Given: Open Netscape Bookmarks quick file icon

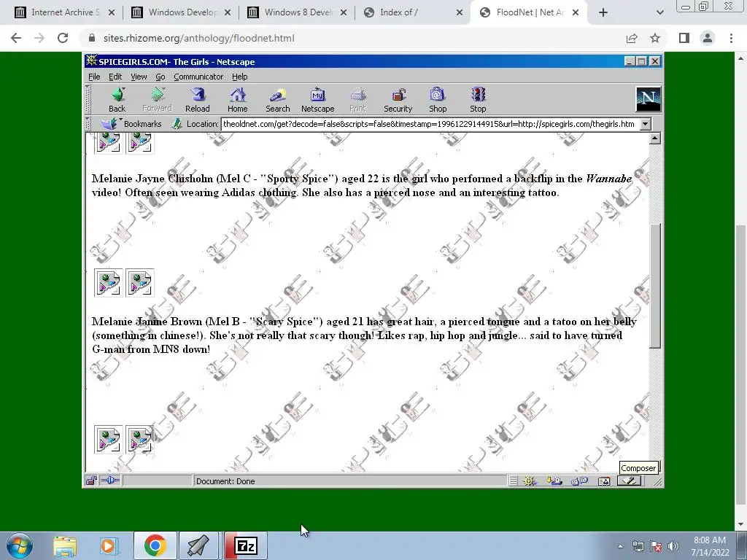Looking at the screenshot, I should click(110, 124).
